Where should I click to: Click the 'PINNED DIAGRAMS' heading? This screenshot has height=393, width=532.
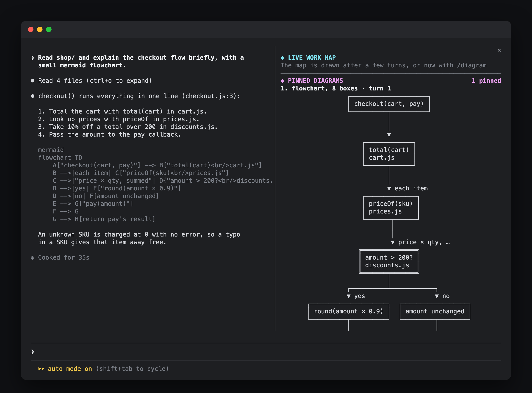tap(315, 81)
